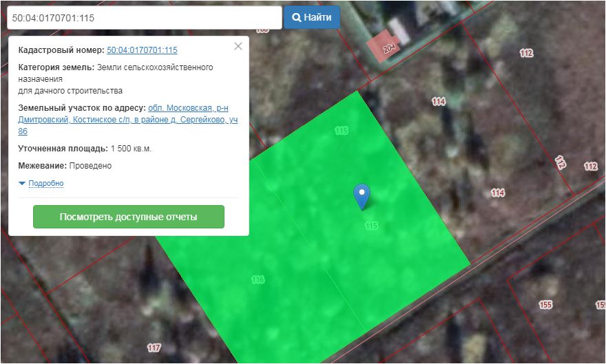Screen dimensions: 606x364
Task: Select parcel label 155 below the road
Action: (x=545, y=304)
